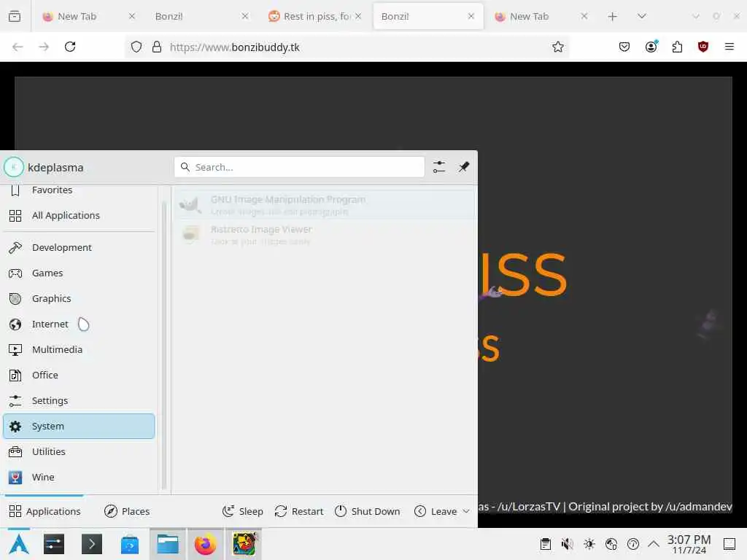Screen dimensions: 747x560
Task: Click the kdeplasma user avatar
Action: click(14, 167)
